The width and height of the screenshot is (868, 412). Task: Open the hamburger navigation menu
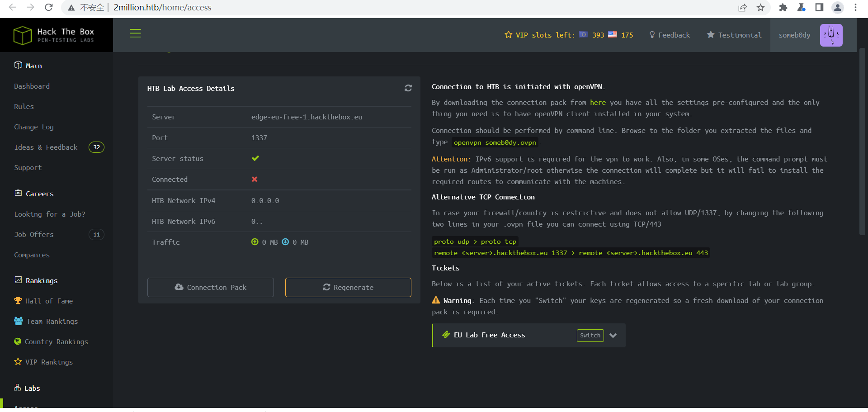(135, 33)
